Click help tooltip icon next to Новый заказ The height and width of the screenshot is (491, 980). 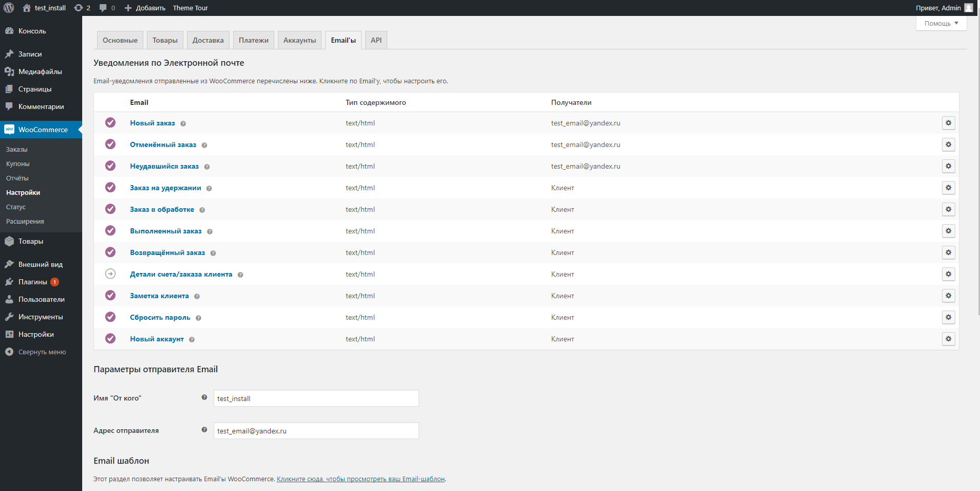pyautogui.click(x=183, y=123)
